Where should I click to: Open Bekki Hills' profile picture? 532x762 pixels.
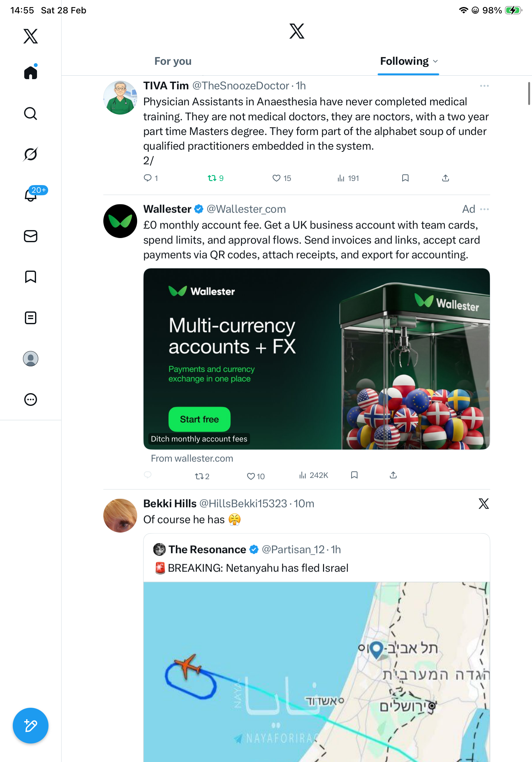tap(120, 515)
